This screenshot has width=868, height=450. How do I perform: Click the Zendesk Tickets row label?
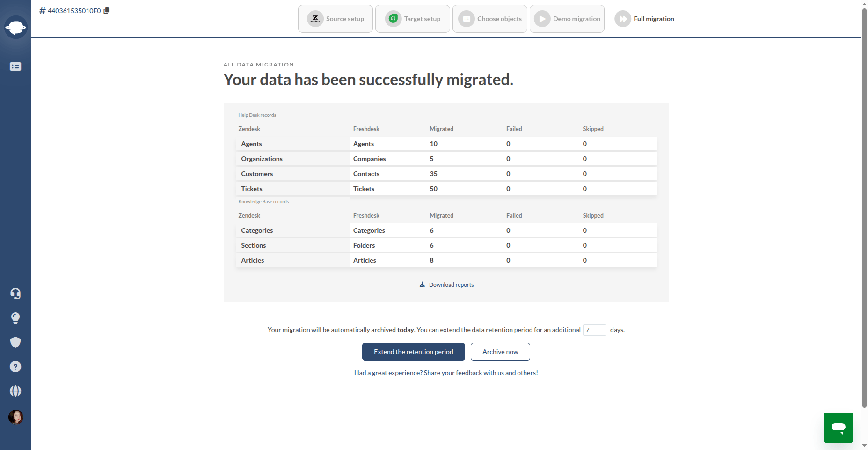pyautogui.click(x=252, y=189)
